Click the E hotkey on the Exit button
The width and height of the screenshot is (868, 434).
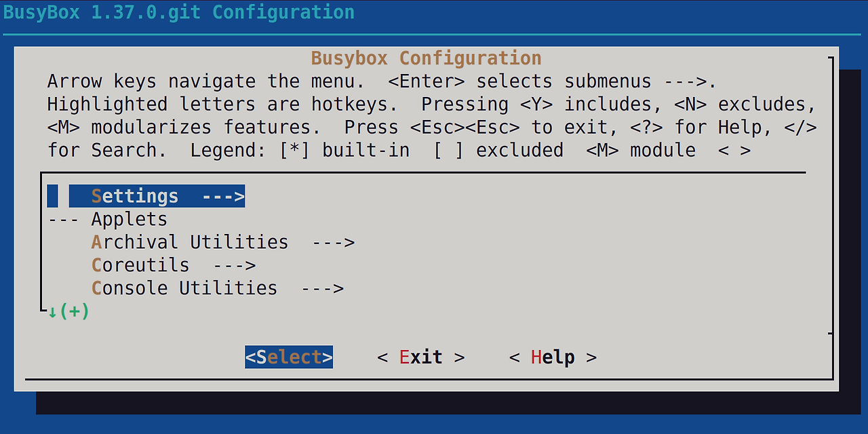coord(405,357)
